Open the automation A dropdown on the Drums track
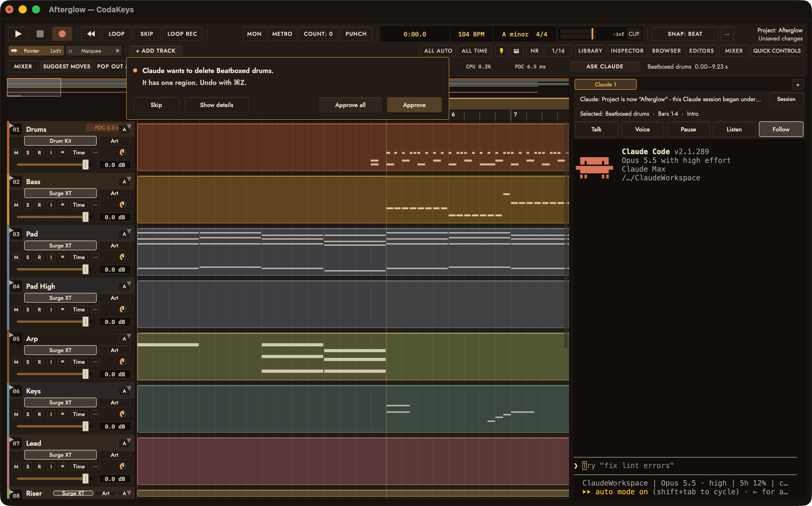 click(x=125, y=129)
